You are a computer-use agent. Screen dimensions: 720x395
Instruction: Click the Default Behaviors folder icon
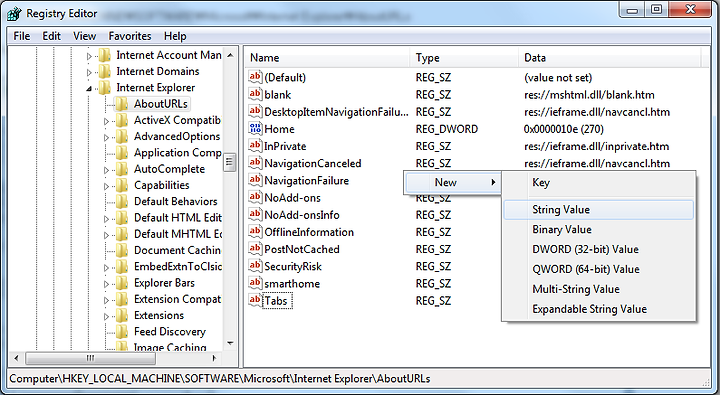pos(122,201)
